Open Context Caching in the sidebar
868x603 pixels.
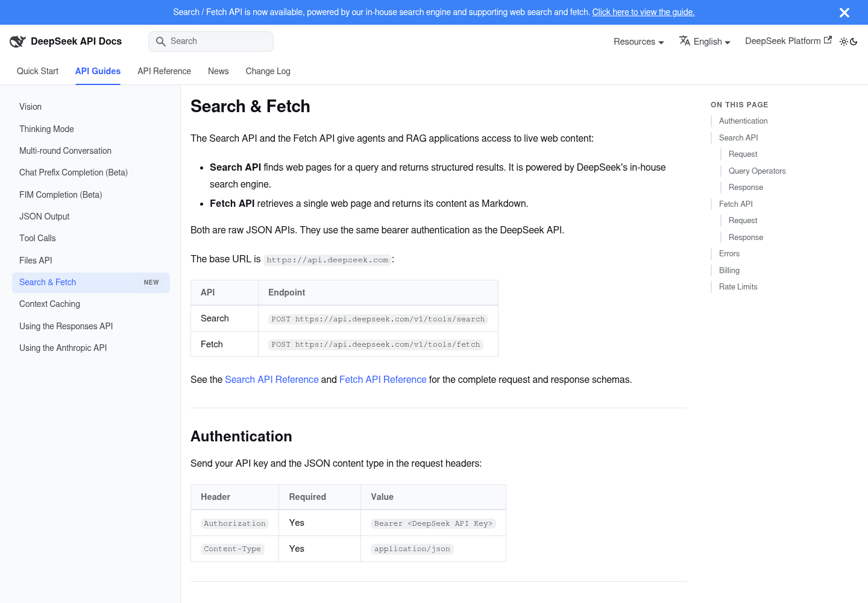point(91,304)
